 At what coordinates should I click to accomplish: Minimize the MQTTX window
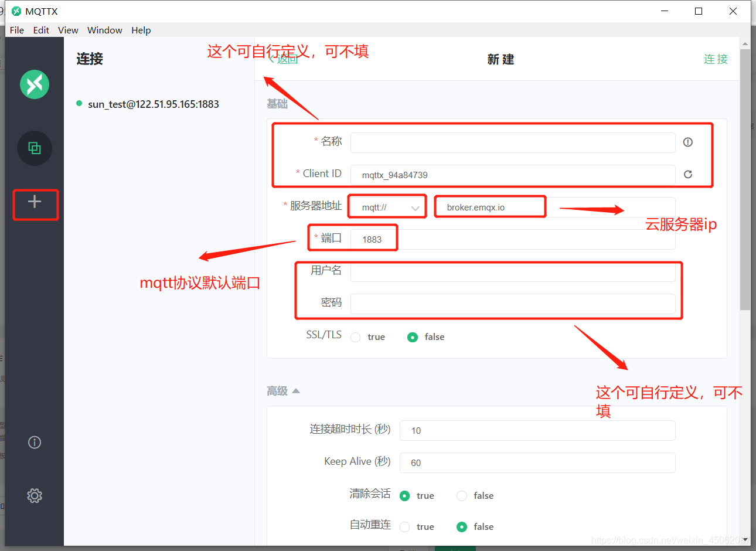[665, 11]
